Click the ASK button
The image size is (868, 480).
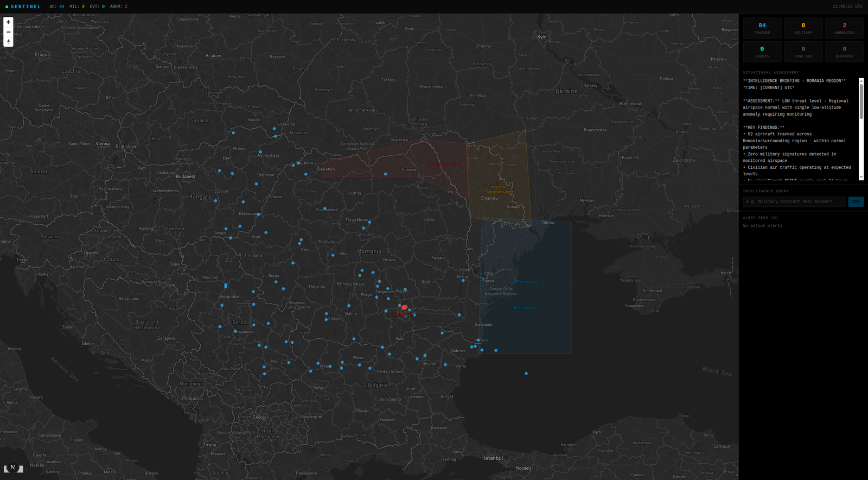point(856,201)
